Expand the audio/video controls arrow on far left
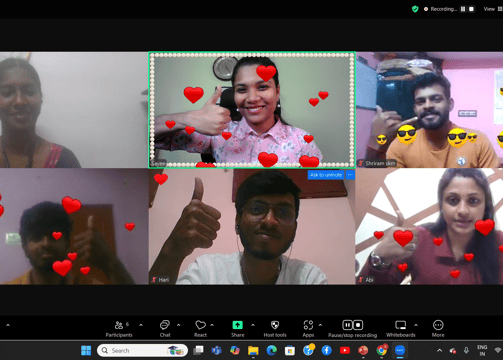Image resolution: width=503 pixels, height=360 pixels. click(8, 325)
